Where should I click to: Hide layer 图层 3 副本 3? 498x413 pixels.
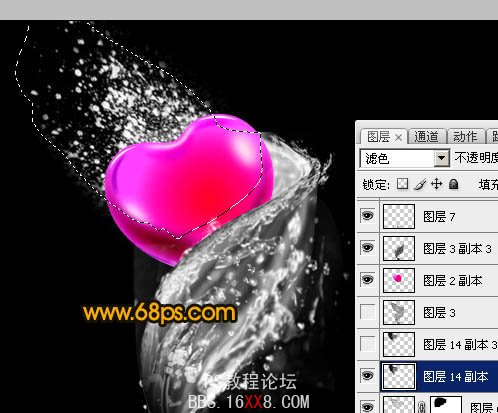click(x=367, y=248)
